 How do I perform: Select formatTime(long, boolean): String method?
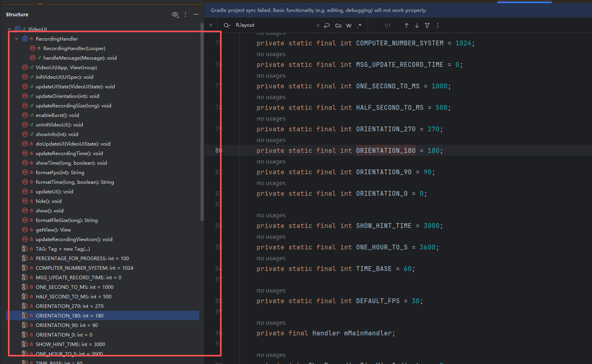pos(75,182)
